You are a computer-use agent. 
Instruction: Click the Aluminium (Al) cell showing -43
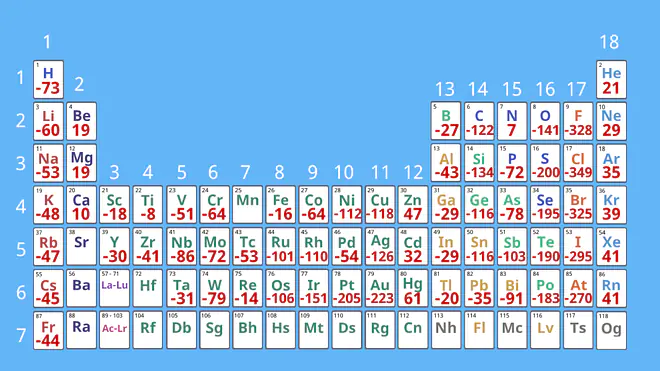click(x=446, y=163)
